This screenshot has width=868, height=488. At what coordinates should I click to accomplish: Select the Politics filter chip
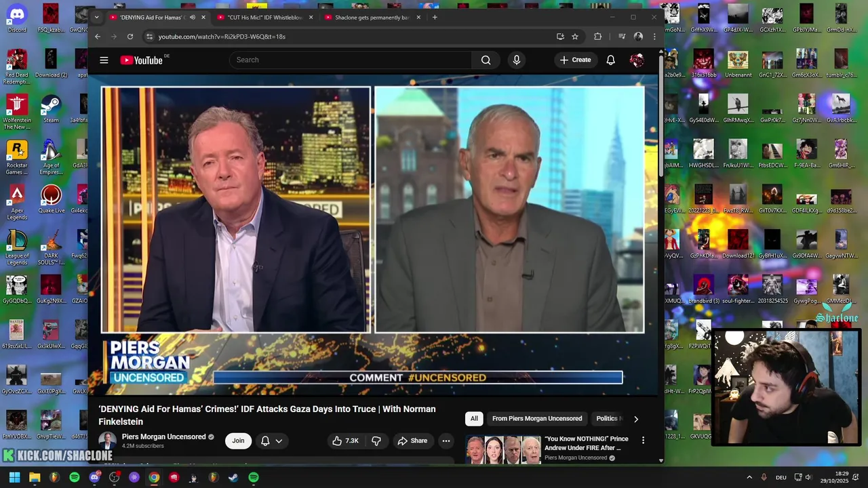[607, 419]
